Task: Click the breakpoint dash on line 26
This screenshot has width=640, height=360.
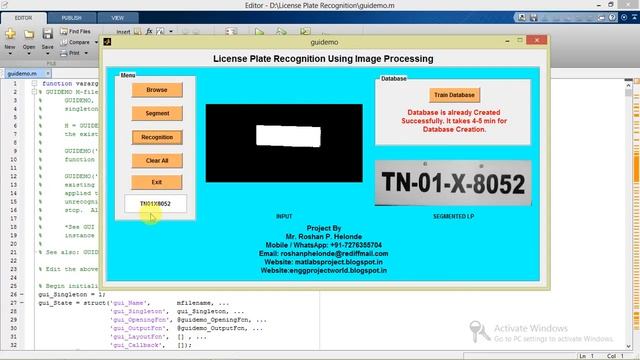Action: point(22,294)
